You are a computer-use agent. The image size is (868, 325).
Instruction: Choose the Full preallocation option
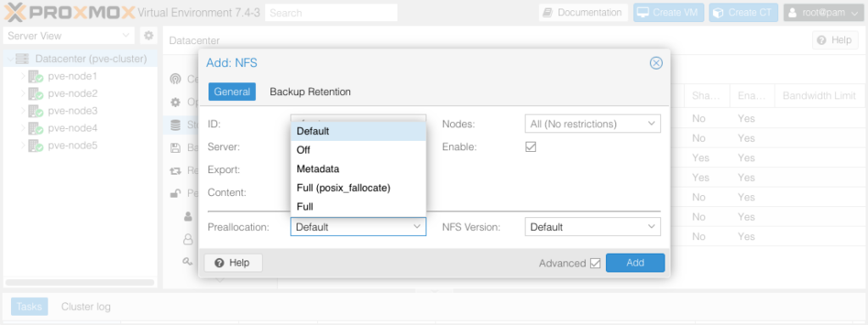(x=359, y=207)
